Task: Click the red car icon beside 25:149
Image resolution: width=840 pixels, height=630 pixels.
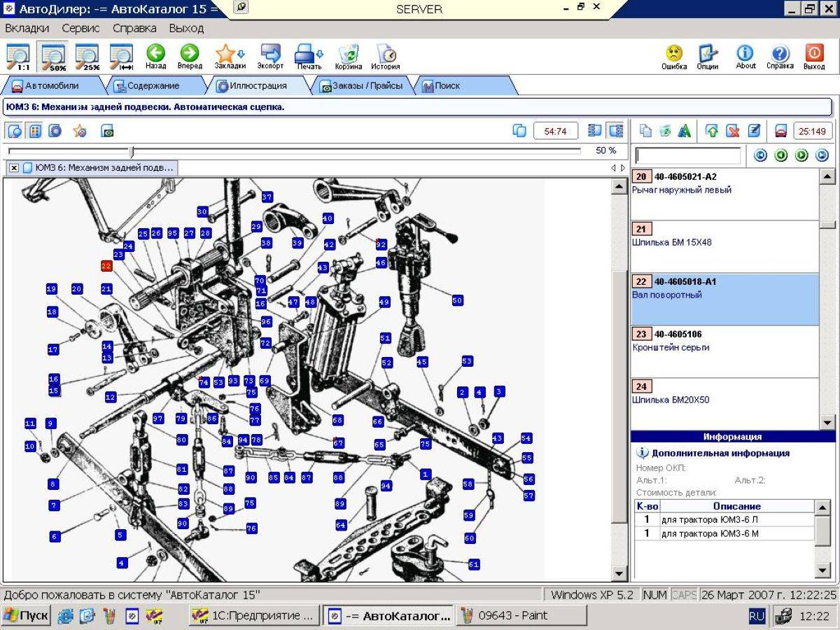Action: pos(781,131)
